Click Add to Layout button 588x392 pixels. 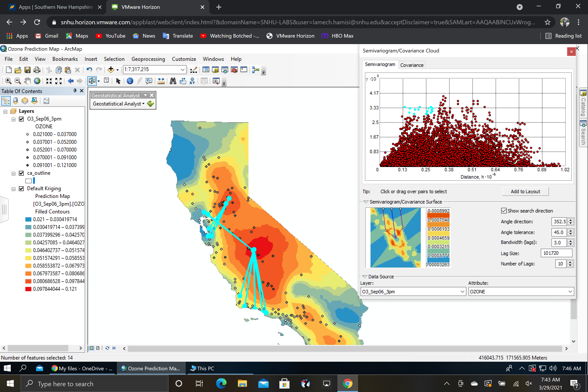pyautogui.click(x=525, y=191)
